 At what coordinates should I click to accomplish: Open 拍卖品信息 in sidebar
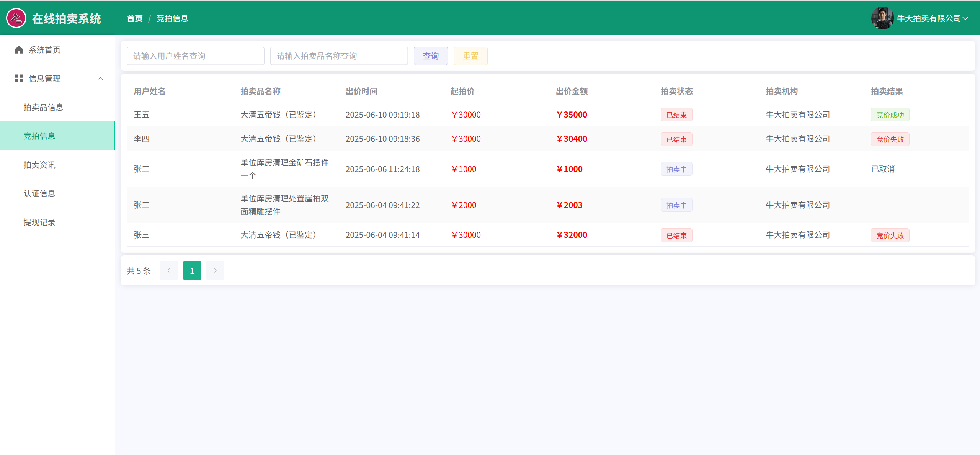43,107
